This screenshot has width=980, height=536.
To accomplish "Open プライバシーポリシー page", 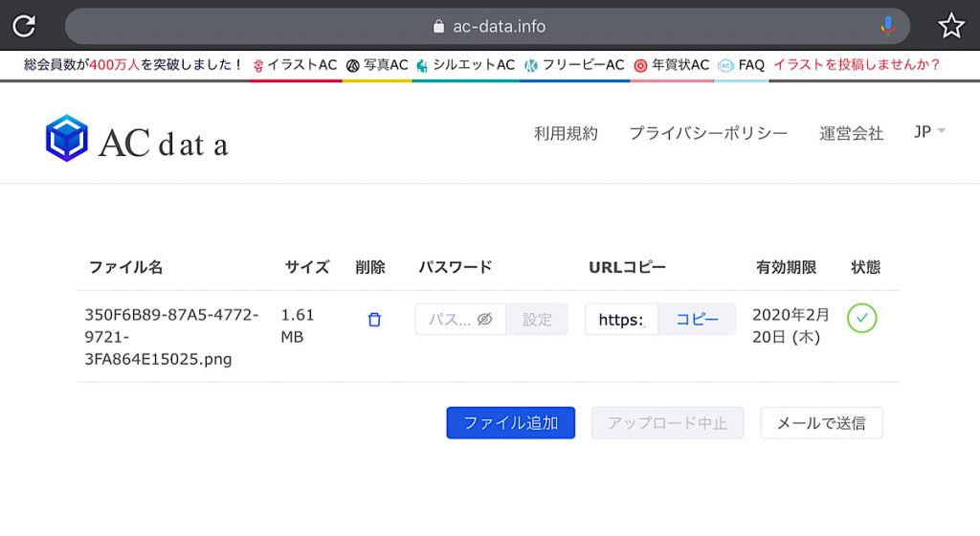I will pyautogui.click(x=708, y=133).
